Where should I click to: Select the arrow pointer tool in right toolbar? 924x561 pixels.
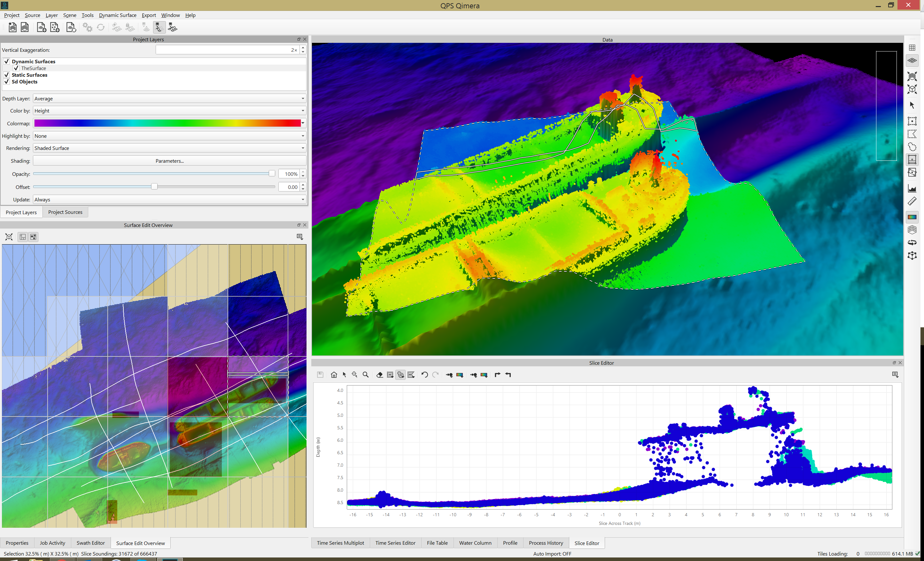click(x=912, y=105)
